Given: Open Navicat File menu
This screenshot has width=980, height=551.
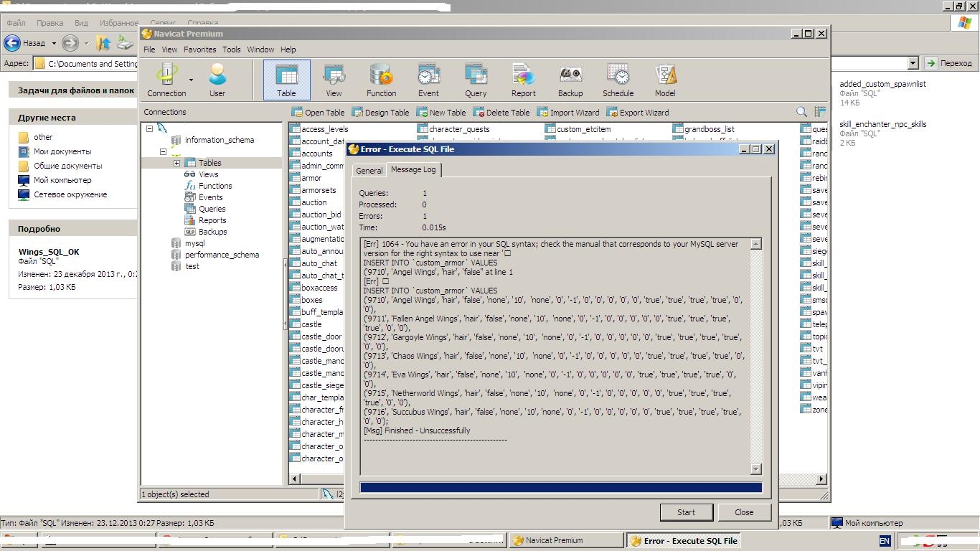Looking at the screenshot, I should 149,50.
